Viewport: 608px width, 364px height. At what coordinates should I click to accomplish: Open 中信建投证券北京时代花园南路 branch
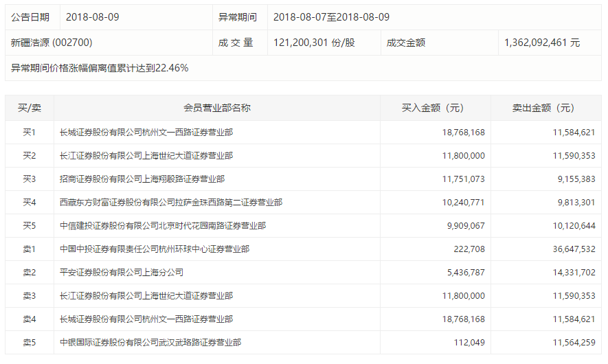click(x=163, y=225)
